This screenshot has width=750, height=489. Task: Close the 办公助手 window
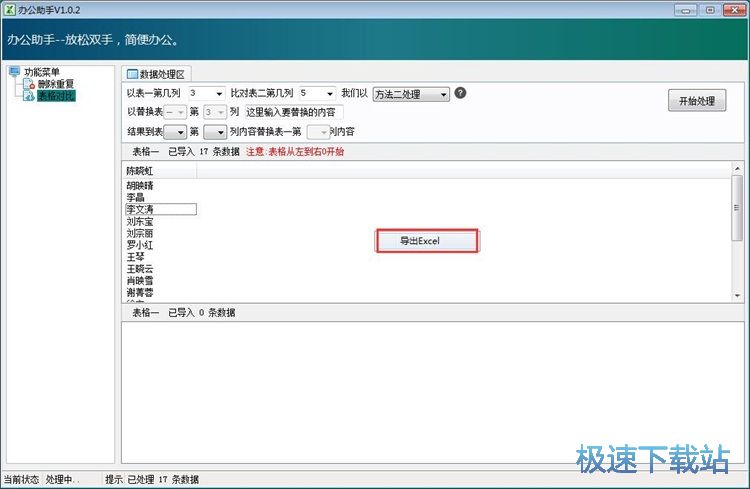pyautogui.click(x=735, y=10)
